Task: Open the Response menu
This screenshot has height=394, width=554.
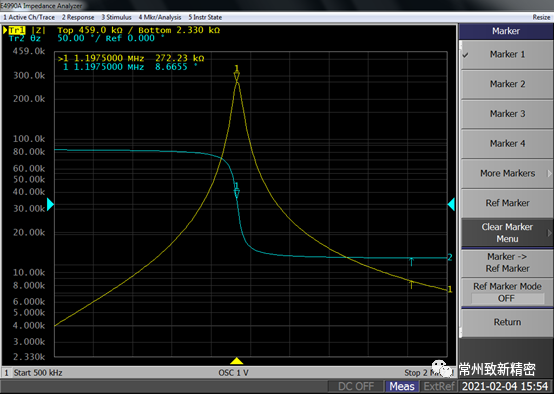Action: pyautogui.click(x=78, y=17)
